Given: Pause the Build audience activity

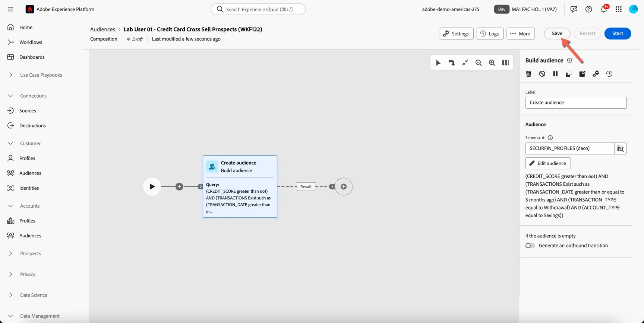Looking at the screenshot, I should tap(555, 74).
